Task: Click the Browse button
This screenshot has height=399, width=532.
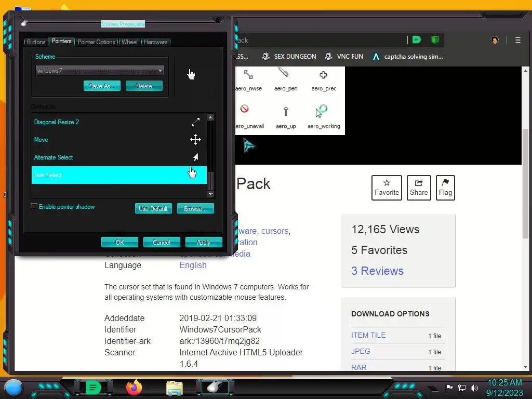Action: point(195,208)
